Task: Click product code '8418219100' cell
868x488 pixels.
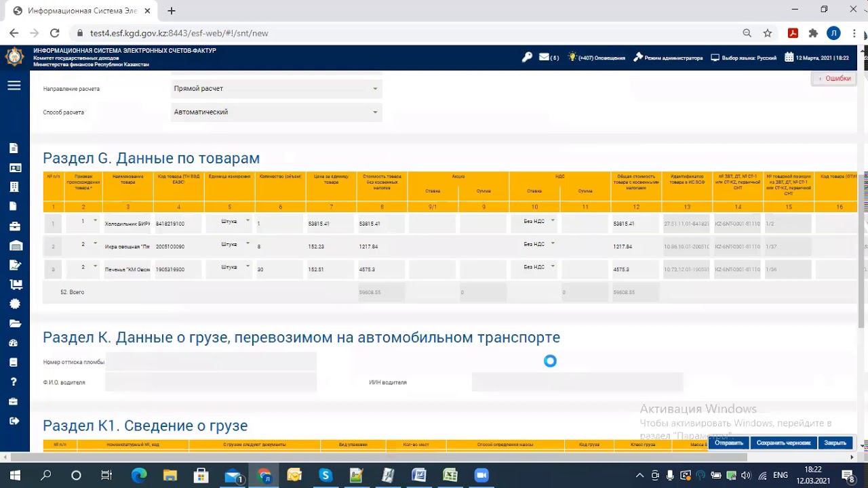Action: click(178, 224)
